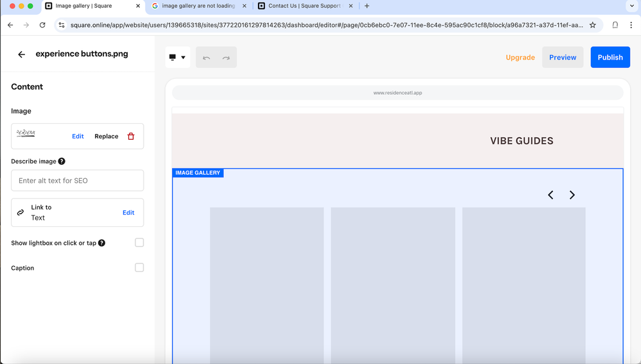Viewport: 641px width, 364px height.
Task: Switch to the image gallery Google search tab
Action: click(198, 6)
